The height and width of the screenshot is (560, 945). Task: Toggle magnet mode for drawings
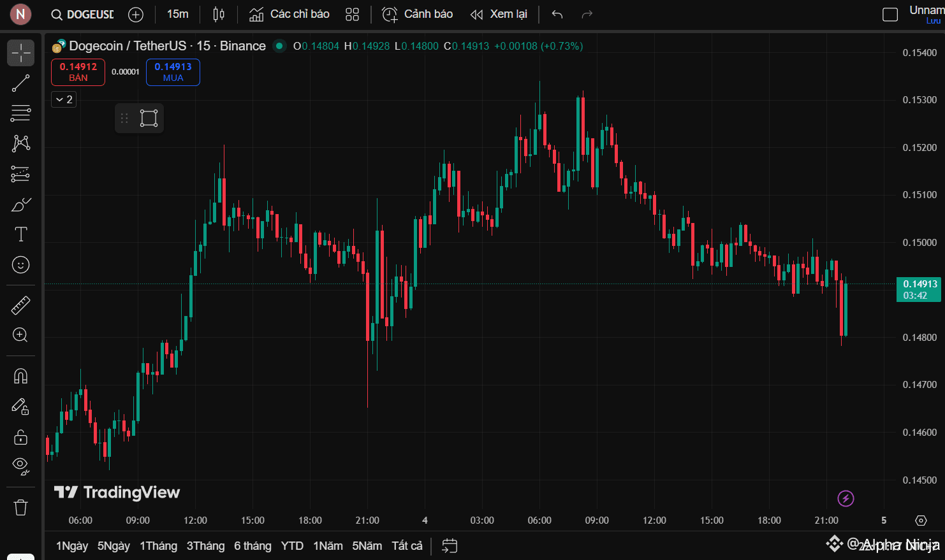pyautogui.click(x=20, y=376)
